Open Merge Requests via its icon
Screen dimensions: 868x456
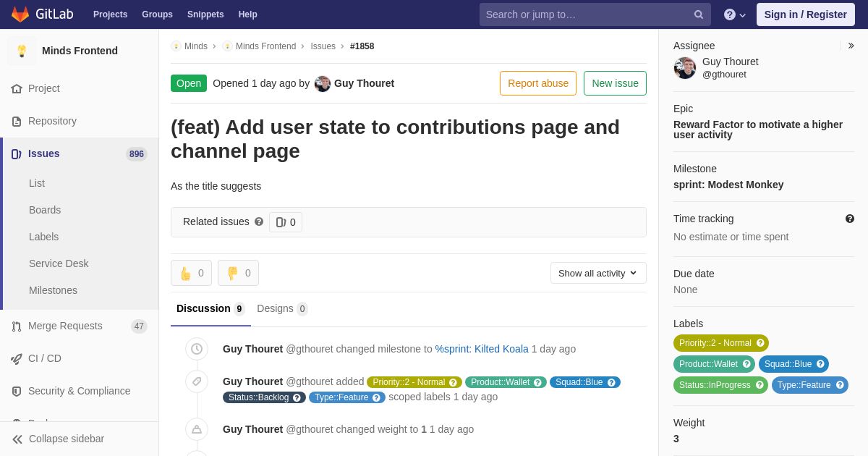point(17,326)
